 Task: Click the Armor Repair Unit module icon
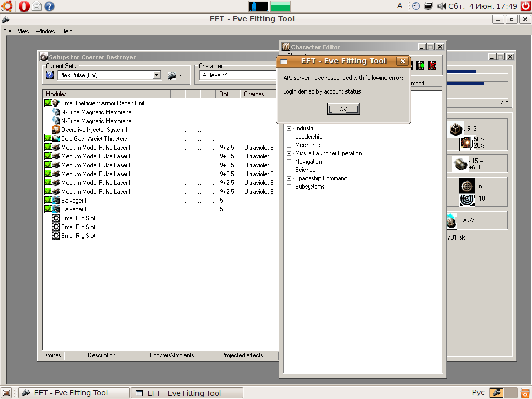tap(56, 103)
